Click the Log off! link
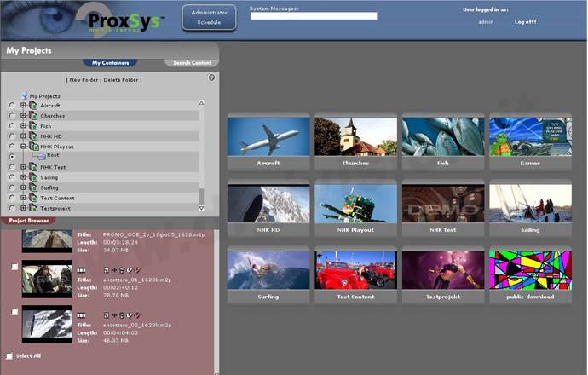 (526, 22)
